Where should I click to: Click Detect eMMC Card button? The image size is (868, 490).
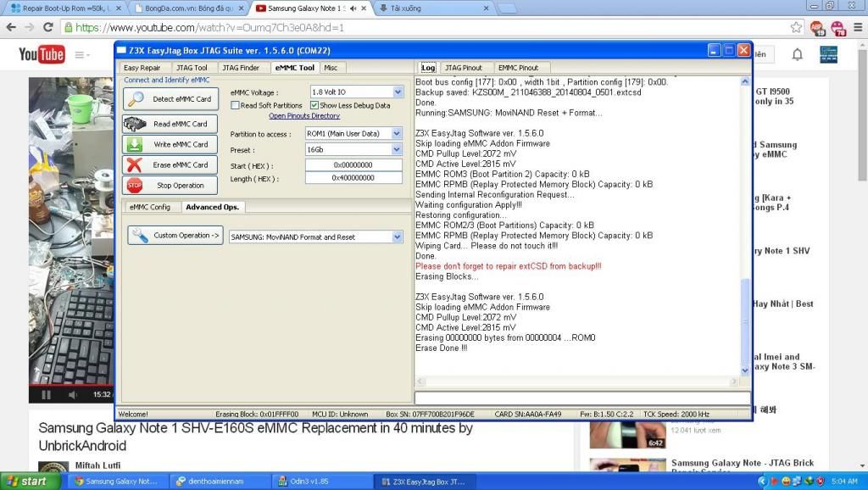click(x=170, y=99)
